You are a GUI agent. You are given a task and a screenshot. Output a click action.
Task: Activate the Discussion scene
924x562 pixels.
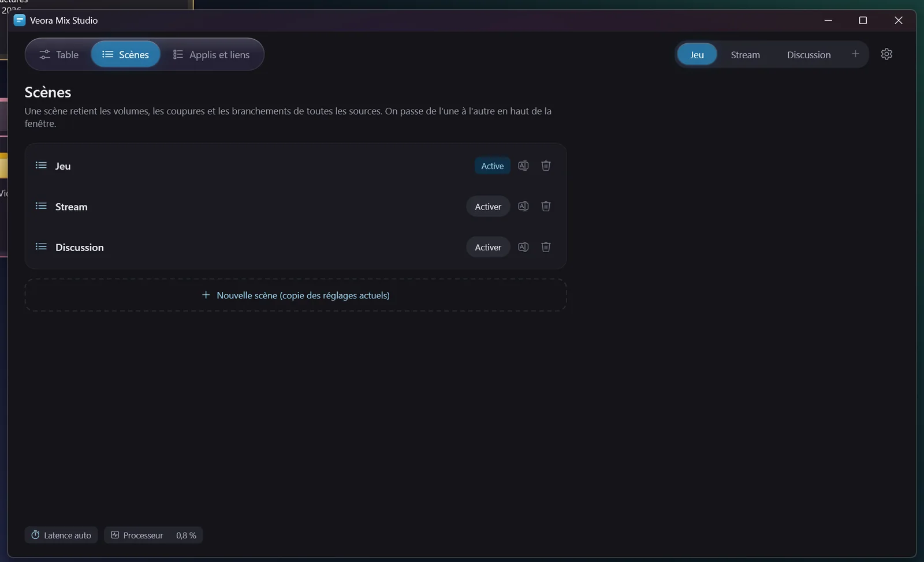pyautogui.click(x=488, y=247)
